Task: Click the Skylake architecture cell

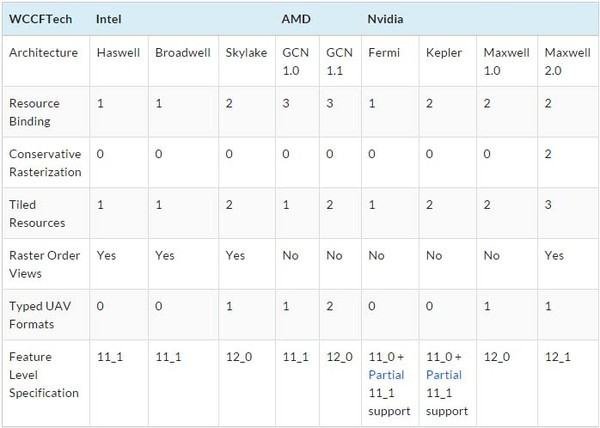Action: [x=244, y=52]
